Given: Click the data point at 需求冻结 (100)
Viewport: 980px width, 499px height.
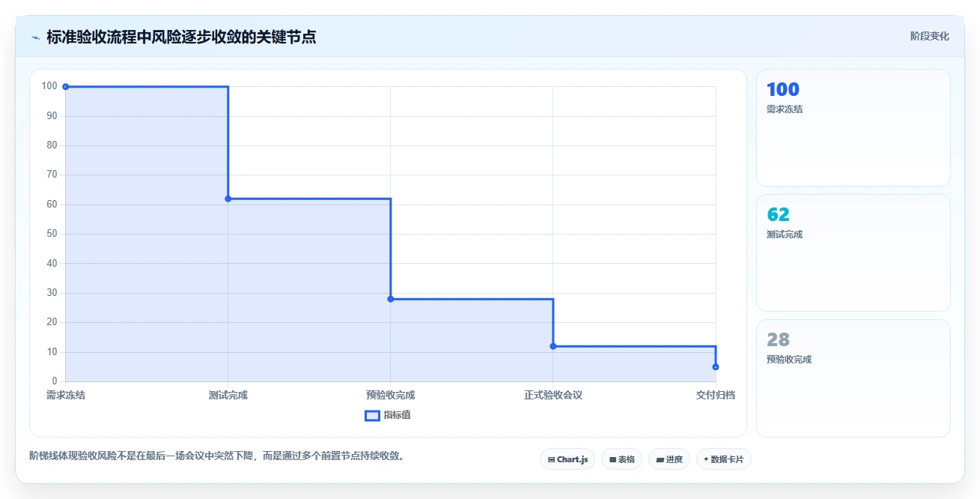Looking at the screenshot, I should 66,87.
